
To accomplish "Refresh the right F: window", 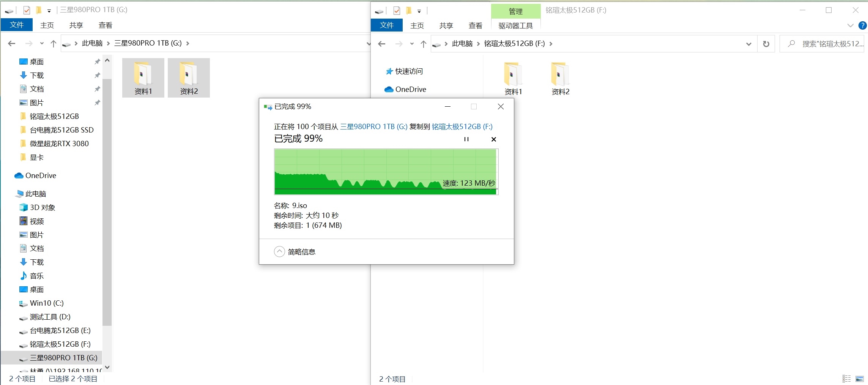I will [766, 44].
